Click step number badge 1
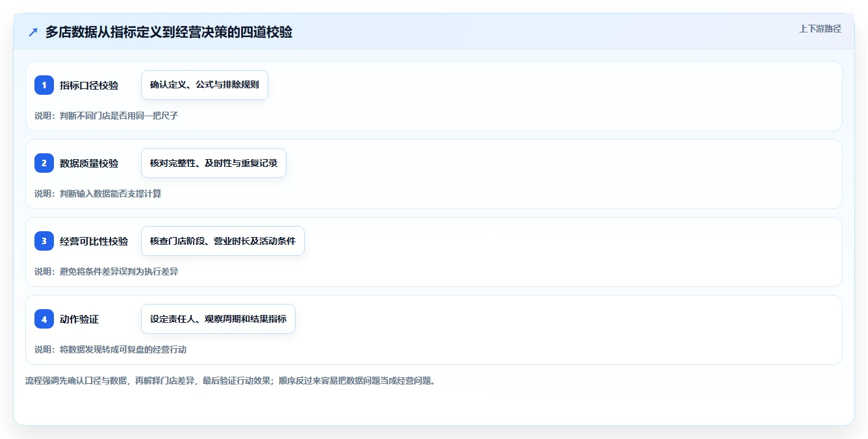The width and height of the screenshot is (868, 439). click(x=44, y=85)
